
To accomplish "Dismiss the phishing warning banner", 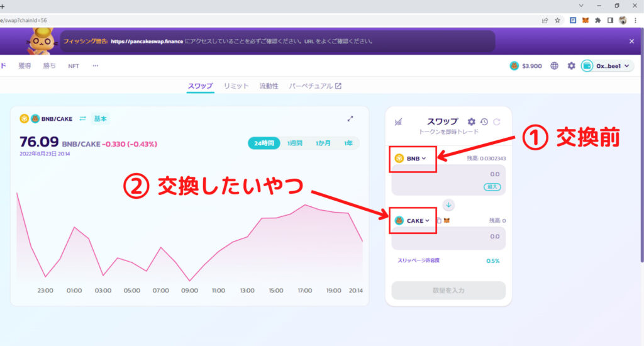I will 631,41.
